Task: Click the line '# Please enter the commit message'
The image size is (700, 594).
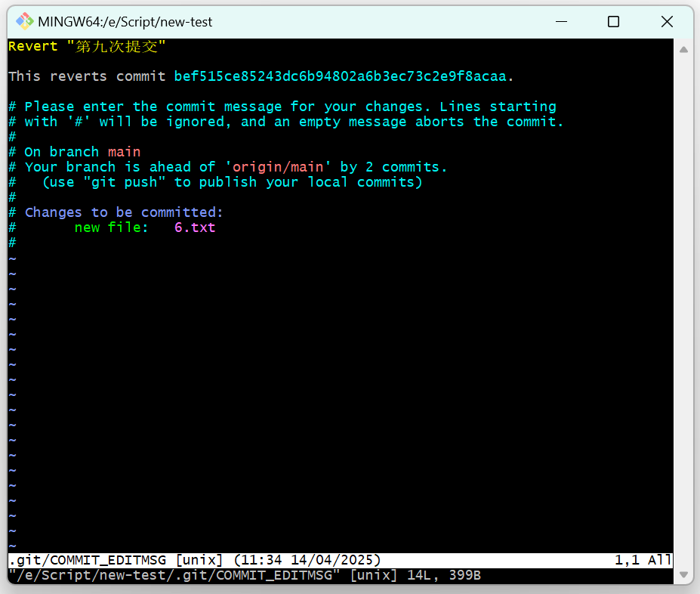Action: 282,107
